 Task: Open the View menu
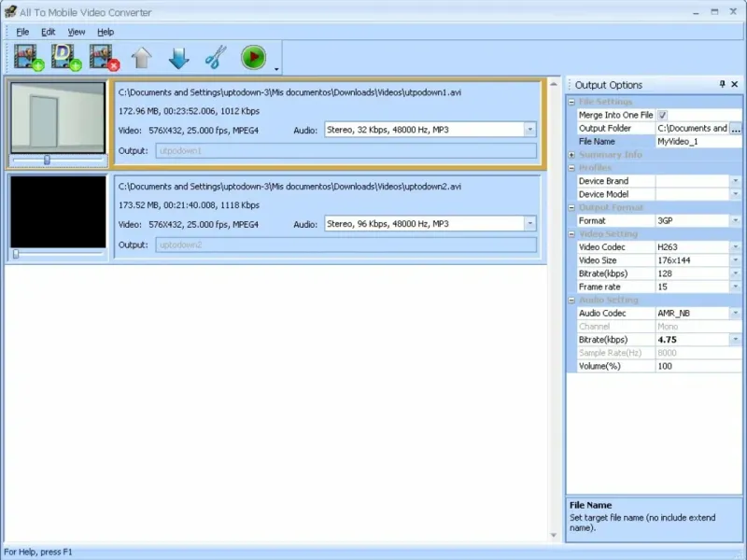pyautogui.click(x=76, y=32)
